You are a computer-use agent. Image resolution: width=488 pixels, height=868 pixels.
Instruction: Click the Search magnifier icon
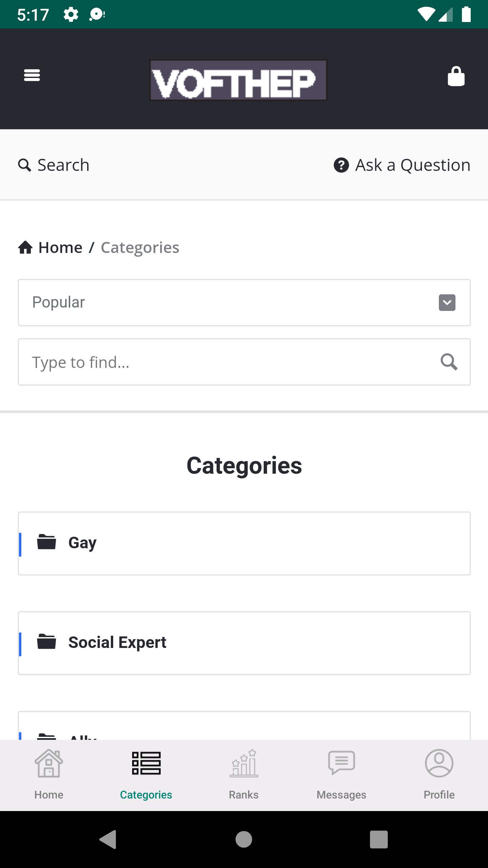pyautogui.click(x=24, y=165)
